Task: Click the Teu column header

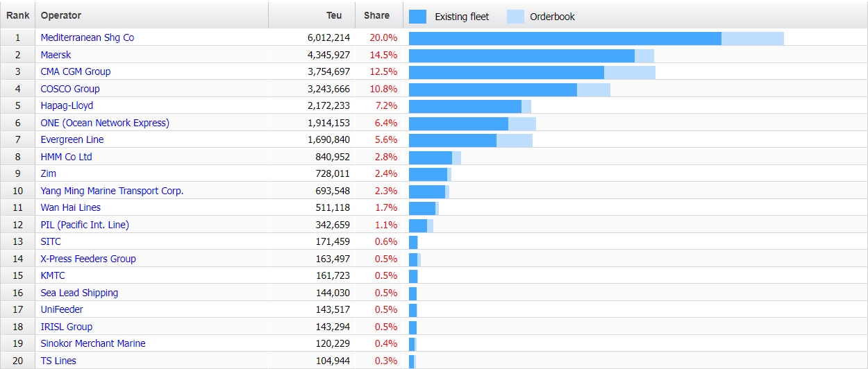Action: [334, 15]
